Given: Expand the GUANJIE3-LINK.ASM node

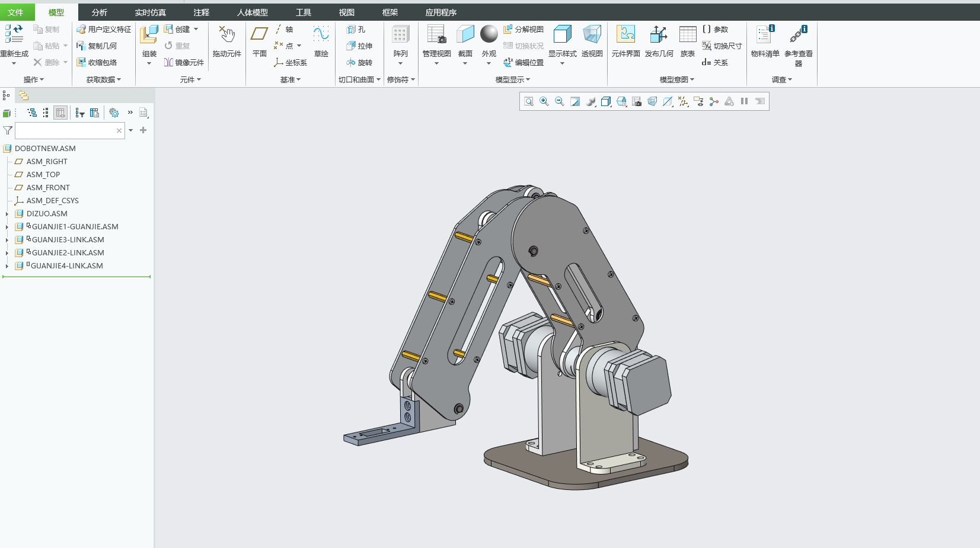Looking at the screenshot, I should point(7,240).
